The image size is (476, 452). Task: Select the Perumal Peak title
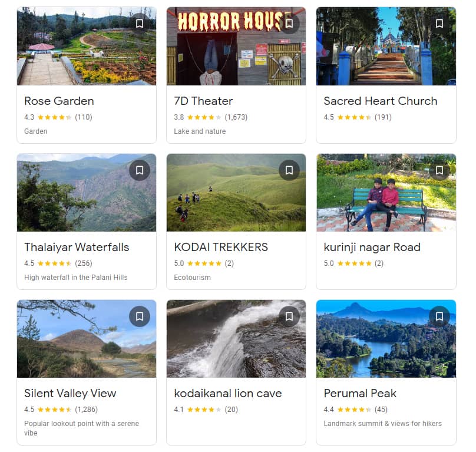pos(360,394)
